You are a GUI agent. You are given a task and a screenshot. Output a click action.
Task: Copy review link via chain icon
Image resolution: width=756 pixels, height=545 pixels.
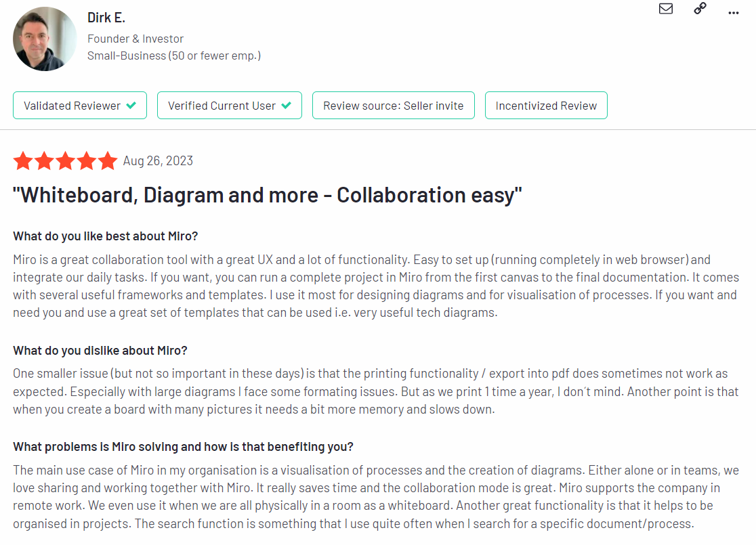coord(700,8)
